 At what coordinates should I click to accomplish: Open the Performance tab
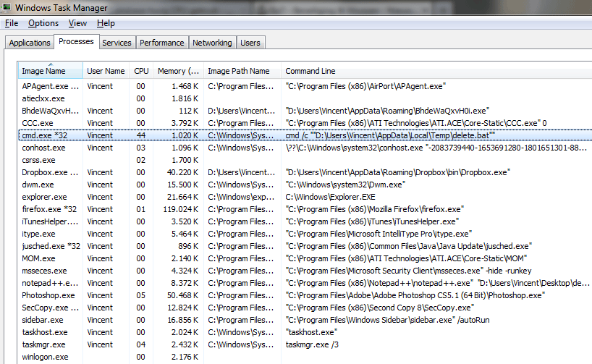pyautogui.click(x=161, y=43)
